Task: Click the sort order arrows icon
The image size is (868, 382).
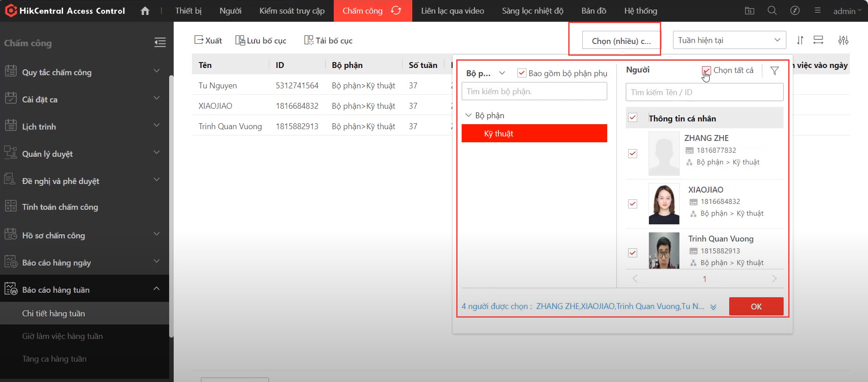Action: point(800,40)
